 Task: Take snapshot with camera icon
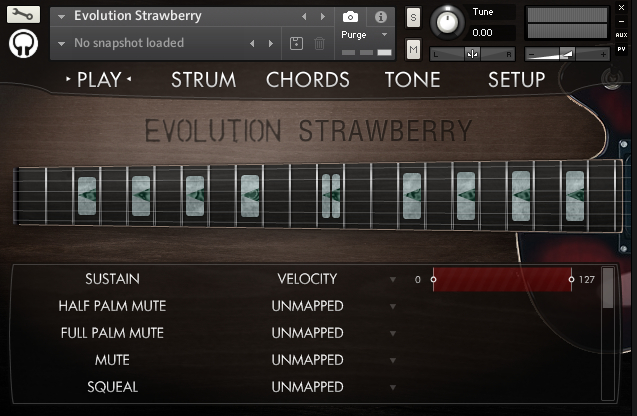tap(350, 17)
